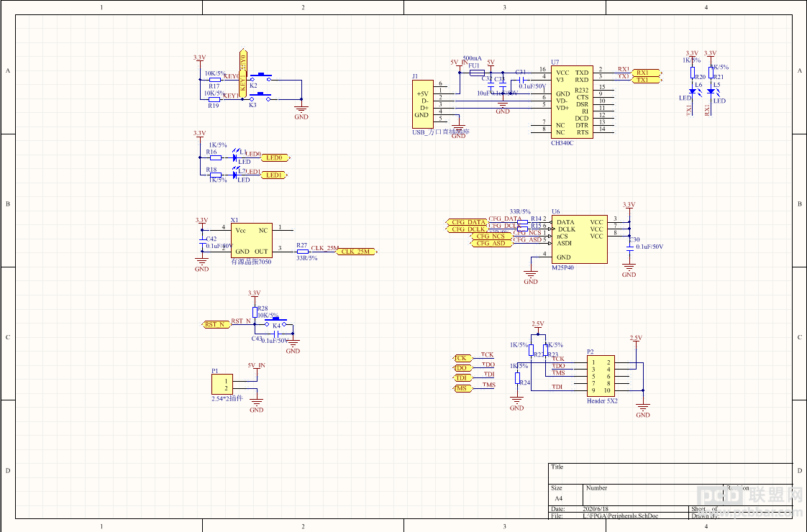
Task: Select the yellow CLK_25M port
Action: click(x=357, y=252)
